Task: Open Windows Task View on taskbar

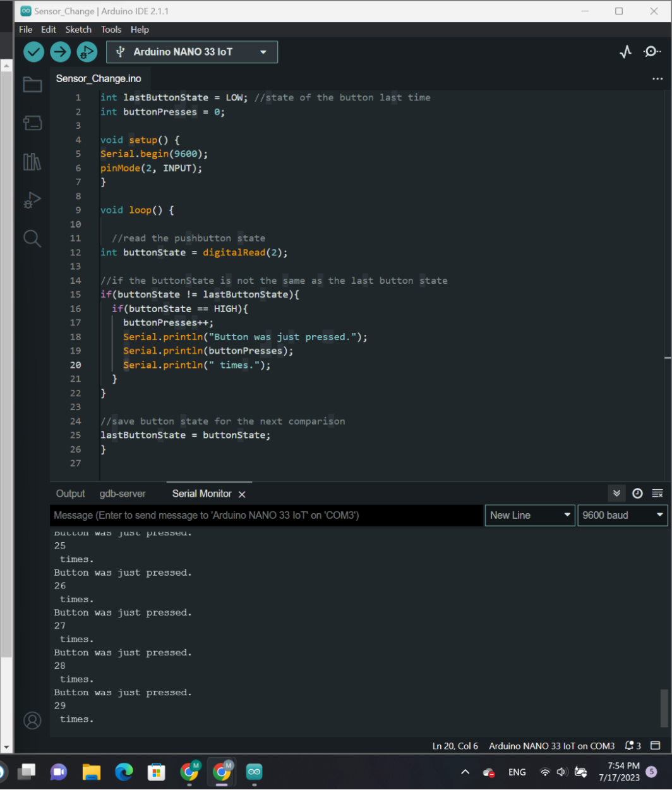Action: pos(26,772)
